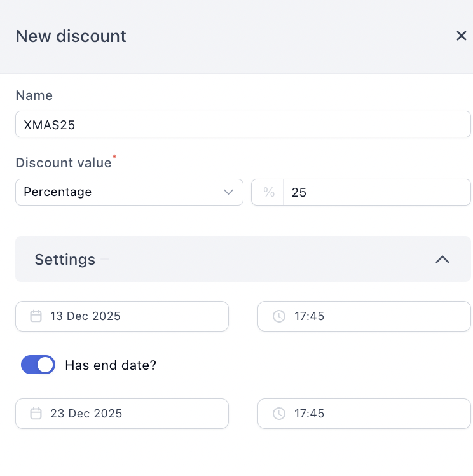Click the Discount value label
This screenshot has height=476, width=473.
pyautogui.click(x=64, y=163)
